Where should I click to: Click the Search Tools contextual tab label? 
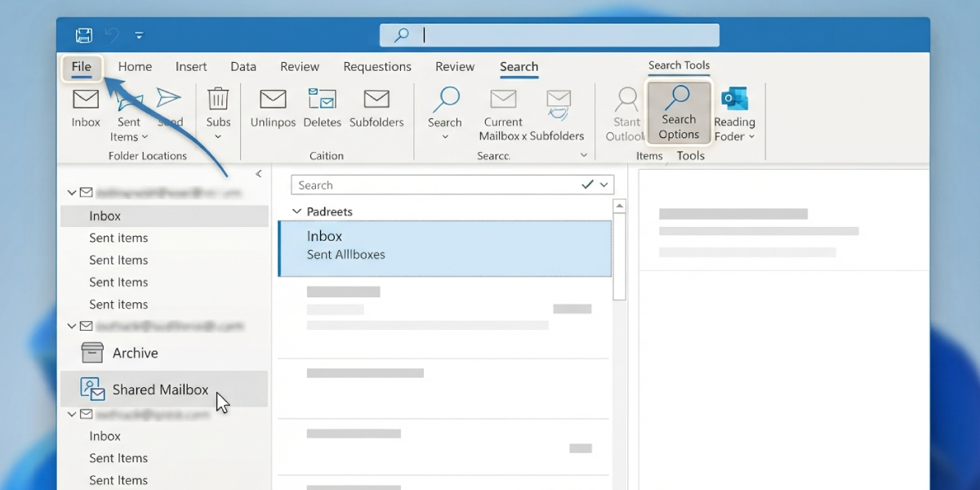(679, 65)
